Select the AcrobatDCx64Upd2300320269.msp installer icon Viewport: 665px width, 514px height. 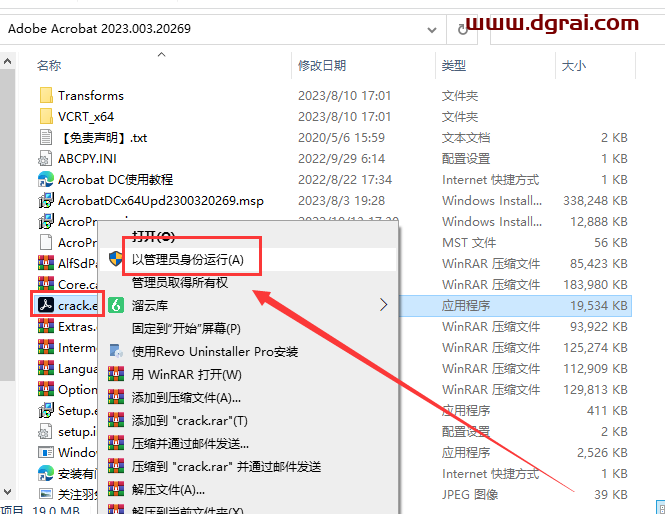point(46,201)
